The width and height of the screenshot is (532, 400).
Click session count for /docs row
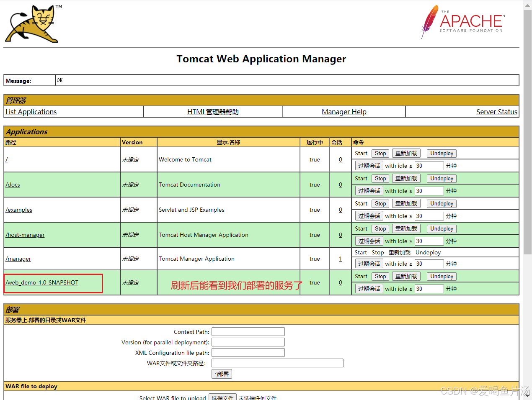click(340, 185)
